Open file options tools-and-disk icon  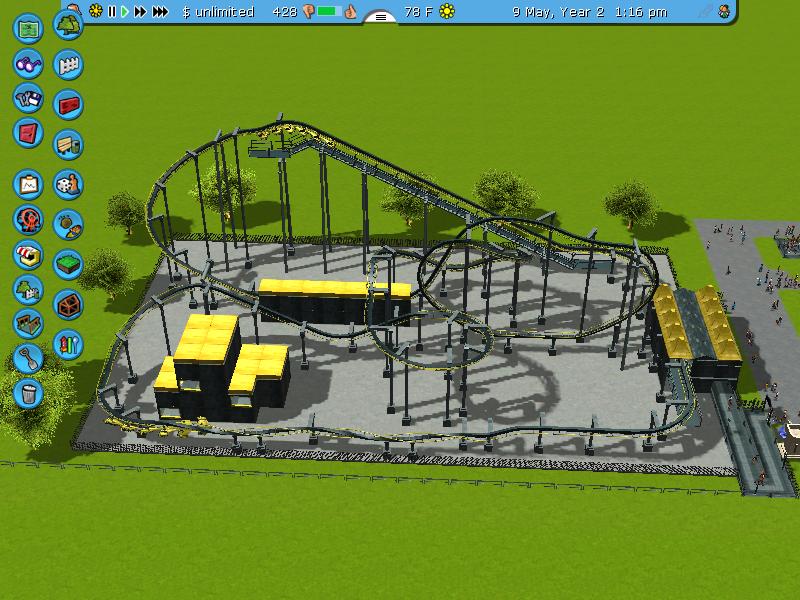tap(28, 98)
